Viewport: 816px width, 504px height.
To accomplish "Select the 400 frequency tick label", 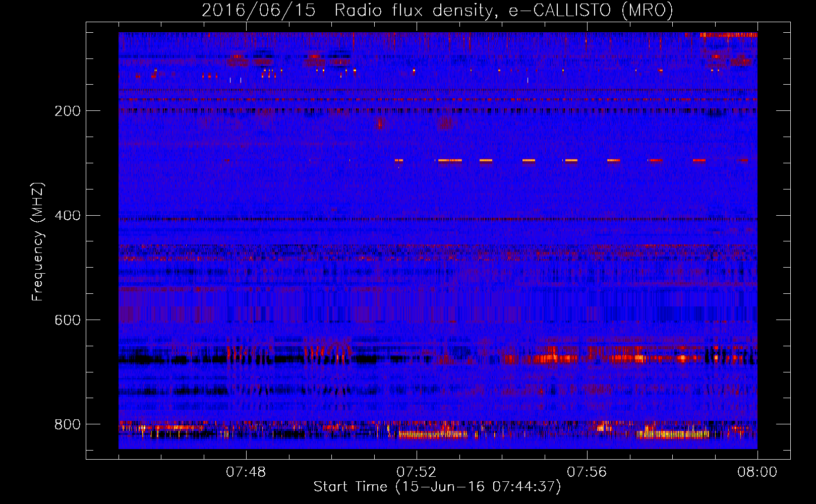I will 68,216.
